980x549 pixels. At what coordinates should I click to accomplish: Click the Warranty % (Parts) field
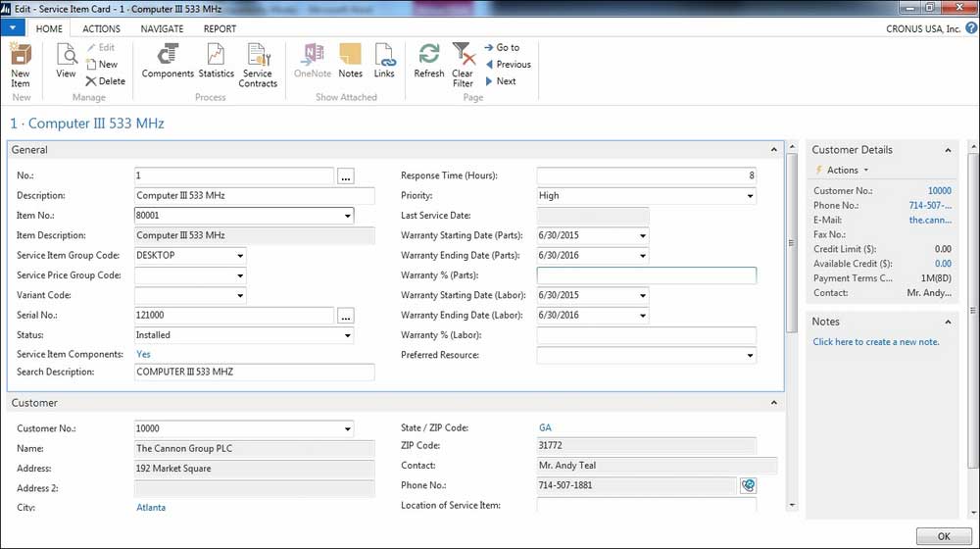click(x=646, y=275)
